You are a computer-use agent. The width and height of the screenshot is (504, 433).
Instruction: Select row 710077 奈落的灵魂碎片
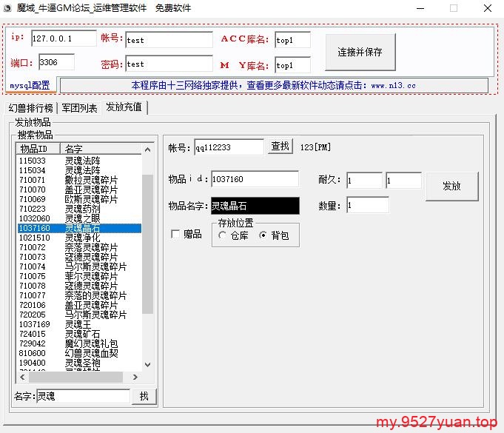click(79, 295)
